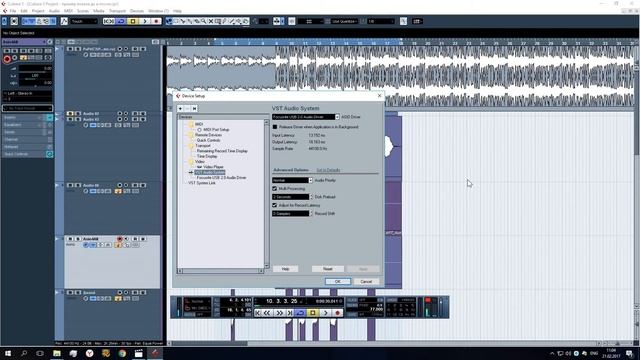This screenshot has height=360, width=640.
Task: Open the automation mode Touch dropdown
Action: [x=84, y=21]
